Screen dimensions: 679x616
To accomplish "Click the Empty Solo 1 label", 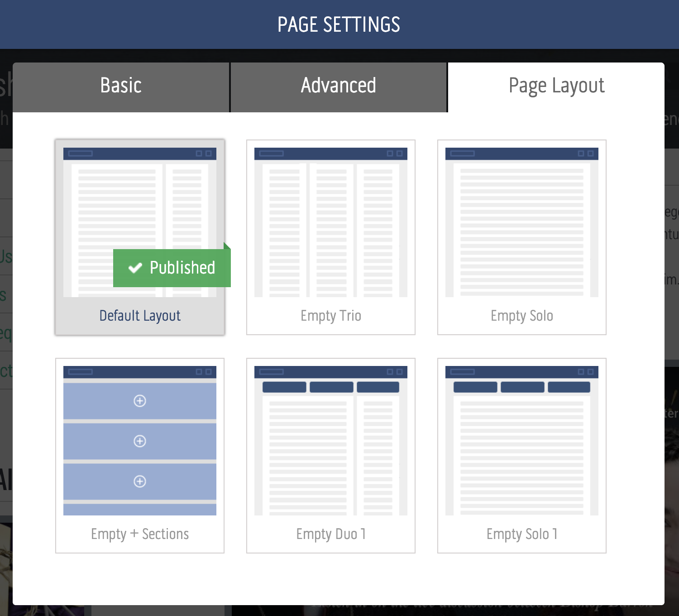I will pos(522,534).
